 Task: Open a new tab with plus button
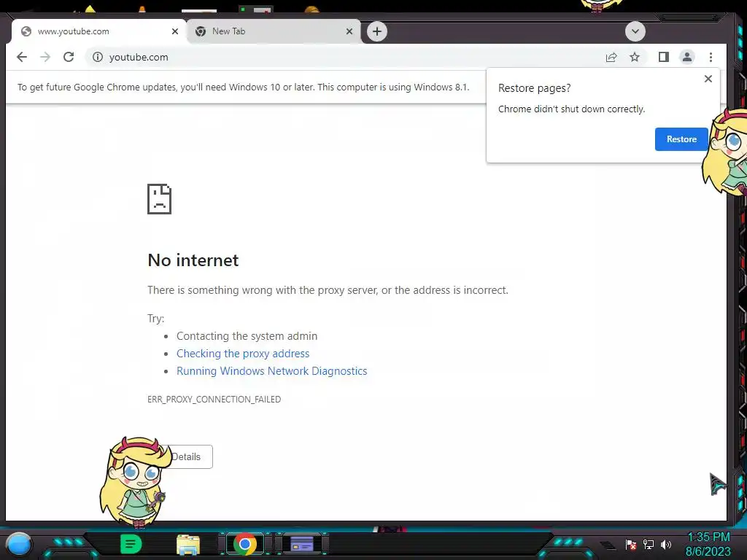tap(377, 31)
